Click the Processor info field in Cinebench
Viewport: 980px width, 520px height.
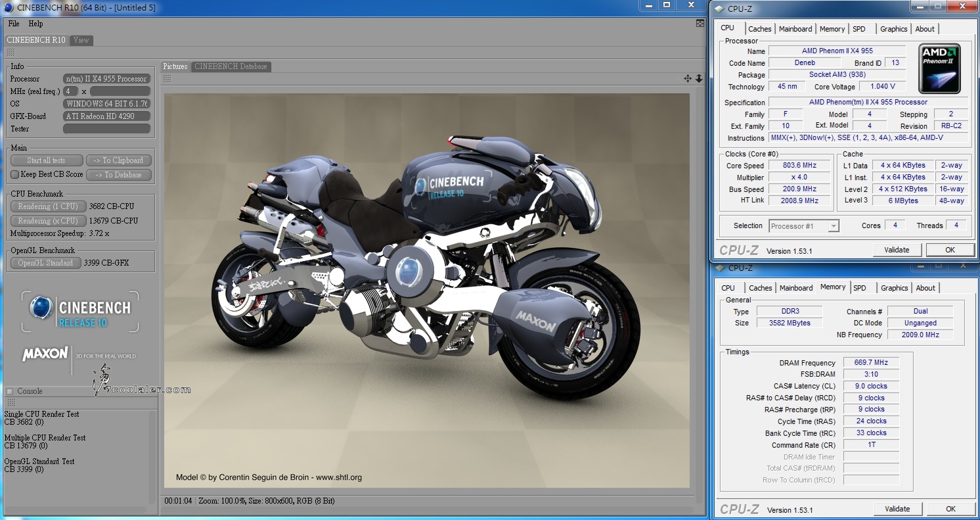106,79
